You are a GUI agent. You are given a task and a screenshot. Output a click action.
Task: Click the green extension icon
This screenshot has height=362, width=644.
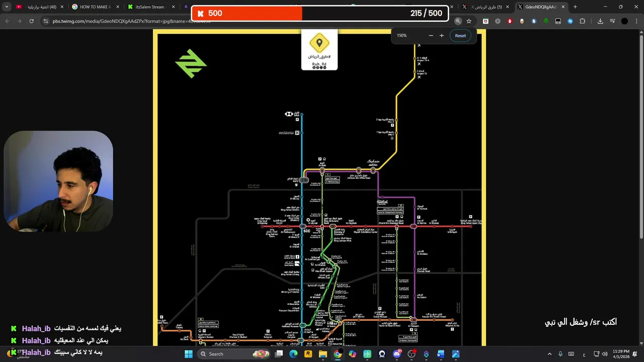point(546,21)
